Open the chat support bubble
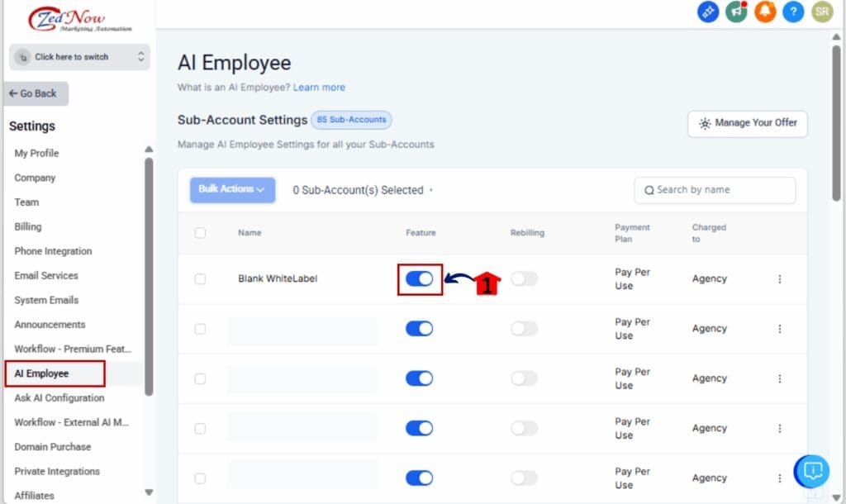 (811, 471)
